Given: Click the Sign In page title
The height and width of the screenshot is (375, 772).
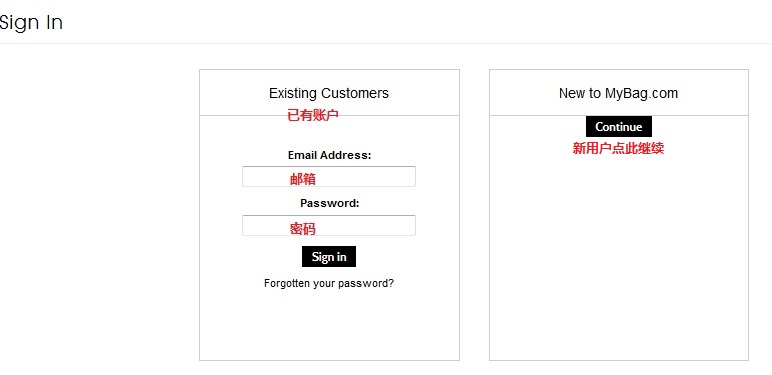Looking at the screenshot, I should tap(31, 23).
